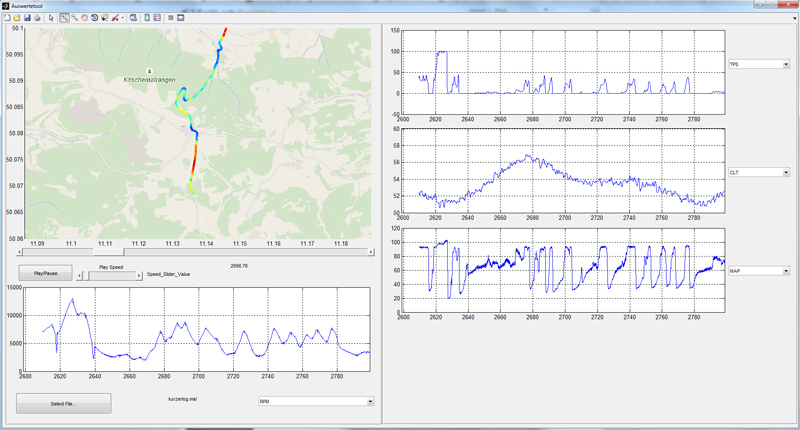Select the Edit Plot arrow tool
This screenshot has height=430, width=800.
pyautogui.click(x=51, y=18)
